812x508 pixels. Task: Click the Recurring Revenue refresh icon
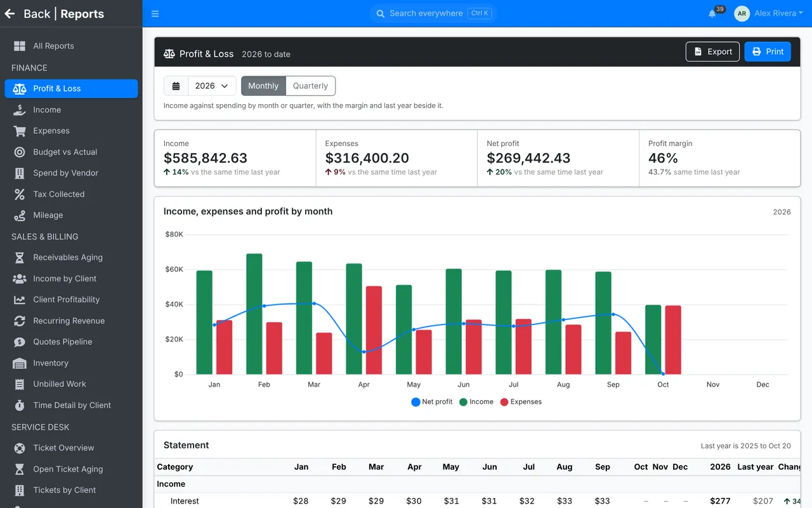[20, 321]
